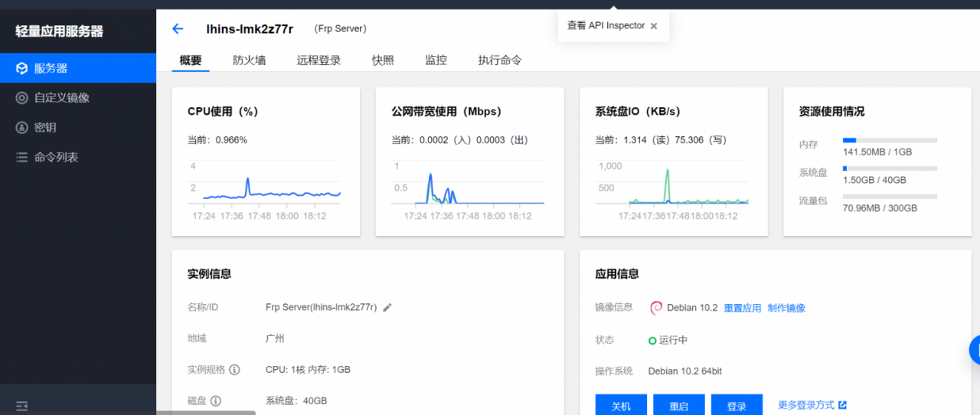Viewport: 980px width, 415px height.
Task: Close the API Inspector popup
Action: (654, 26)
